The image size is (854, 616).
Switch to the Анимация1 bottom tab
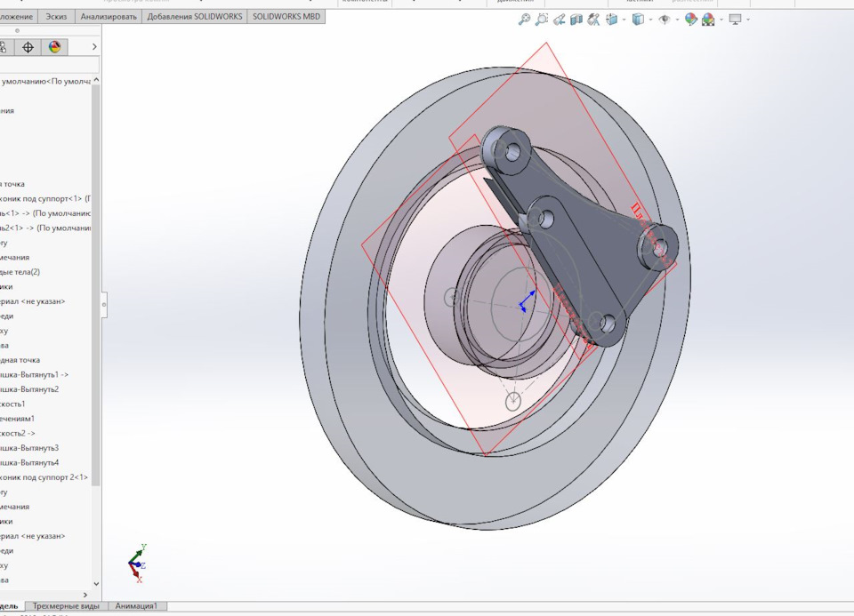pos(136,605)
